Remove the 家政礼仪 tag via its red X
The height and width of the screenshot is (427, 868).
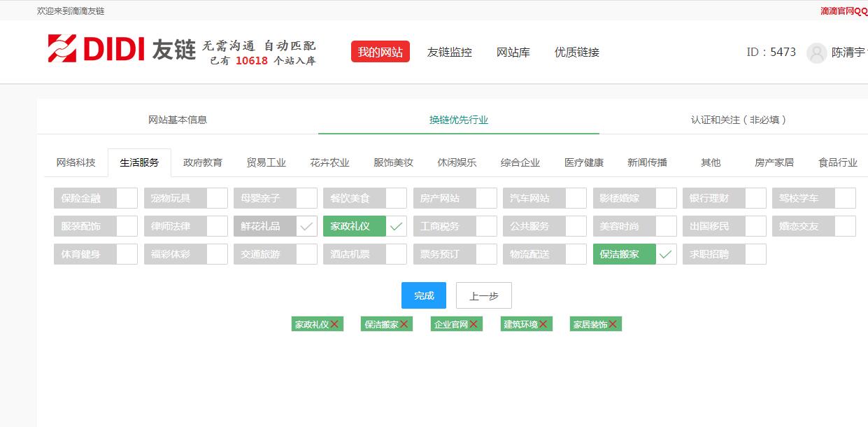pyautogui.click(x=335, y=324)
